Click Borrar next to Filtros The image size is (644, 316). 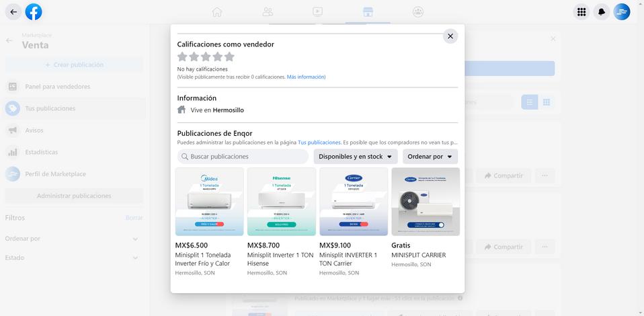pos(134,218)
